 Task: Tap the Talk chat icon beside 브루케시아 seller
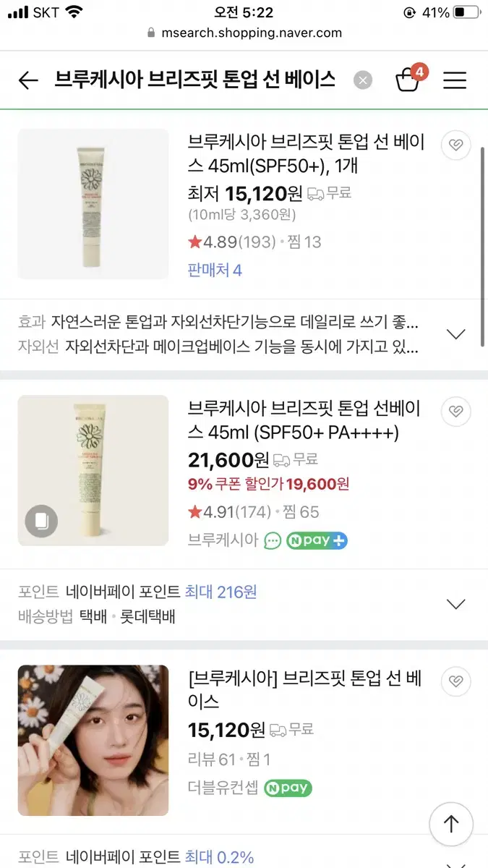coord(272,540)
